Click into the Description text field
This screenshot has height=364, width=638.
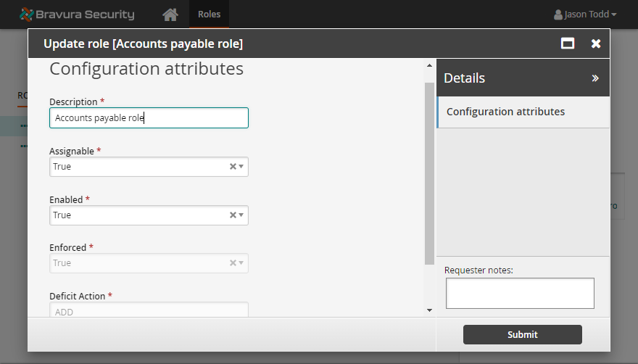(149, 118)
